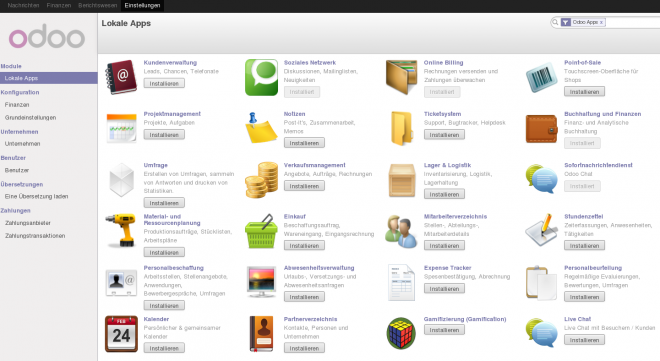Switch to the Berichtswesen menu
The width and height of the screenshot is (660, 361).
pos(98,5)
